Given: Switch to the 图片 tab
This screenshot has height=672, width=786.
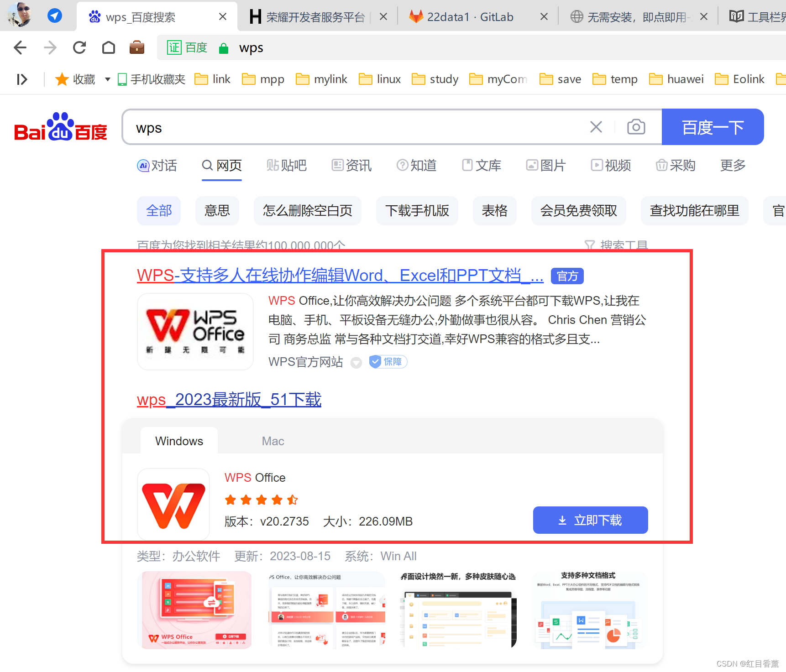Looking at the screenshot, I should pyautogui.click(x=546, y=165).
